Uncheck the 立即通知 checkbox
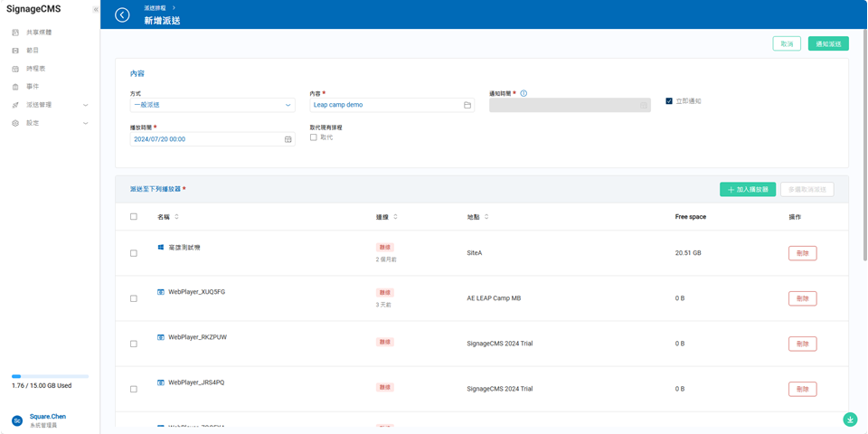Image resolution: width=868 pixels, height=434 pixels. pyautogui.click(x=669, y=101)
